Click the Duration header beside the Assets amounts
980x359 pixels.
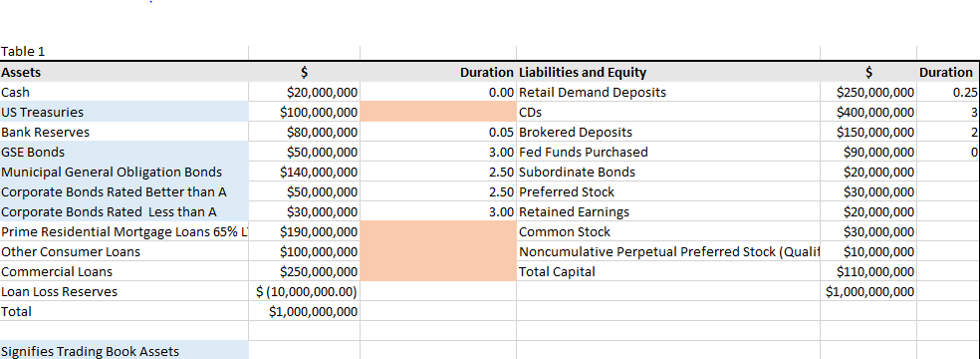click(438, 72)
